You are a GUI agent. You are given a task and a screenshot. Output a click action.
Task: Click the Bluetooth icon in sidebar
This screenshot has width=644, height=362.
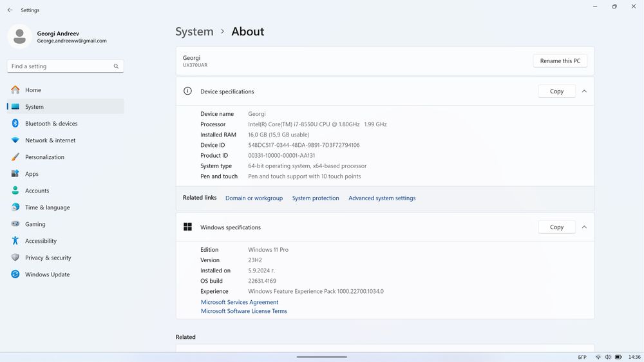15,123
